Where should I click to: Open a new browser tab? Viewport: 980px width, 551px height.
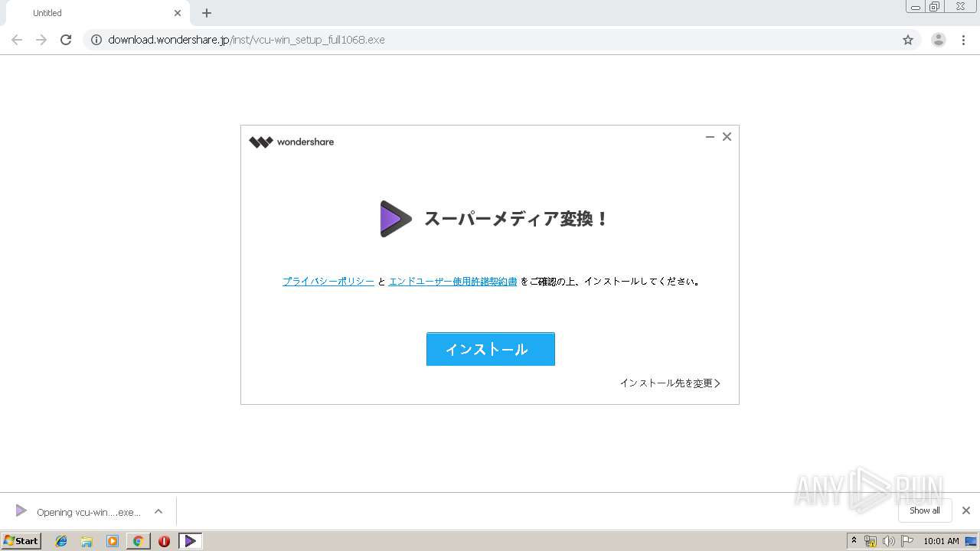coord(207,13)
